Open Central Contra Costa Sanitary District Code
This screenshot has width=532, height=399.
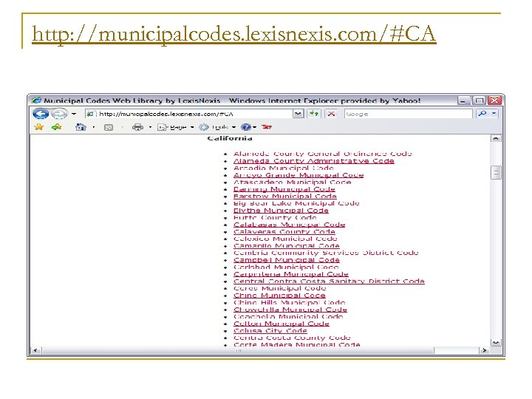click(x=329, y=282)
